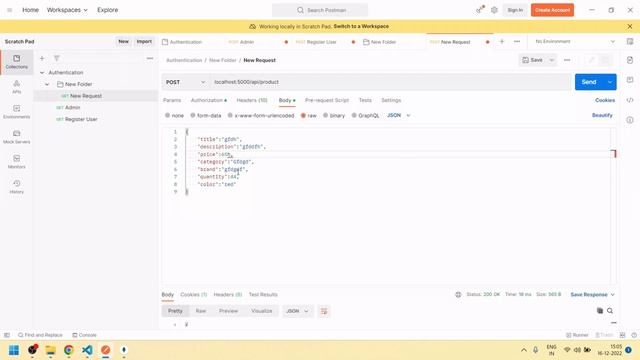Open the Windows Start menu
The width and height of the screenshot is (640, 360).
[x=14, y=350]
